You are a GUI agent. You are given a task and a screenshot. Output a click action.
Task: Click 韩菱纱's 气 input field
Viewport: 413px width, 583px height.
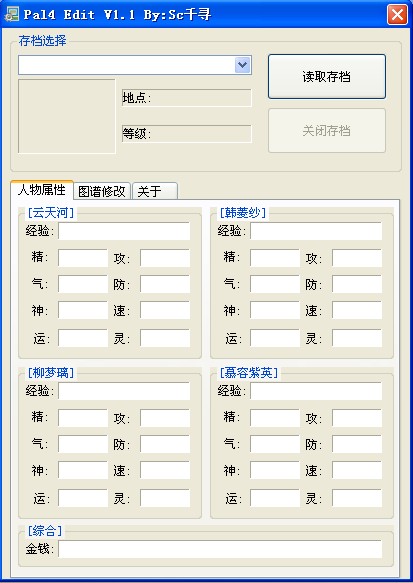[x=275, y=284]
